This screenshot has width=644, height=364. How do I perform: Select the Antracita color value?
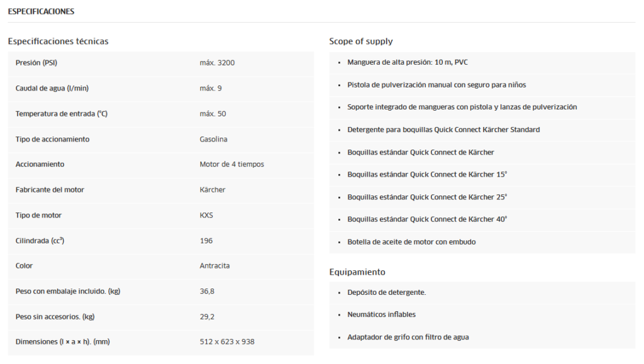coord(214,266)
